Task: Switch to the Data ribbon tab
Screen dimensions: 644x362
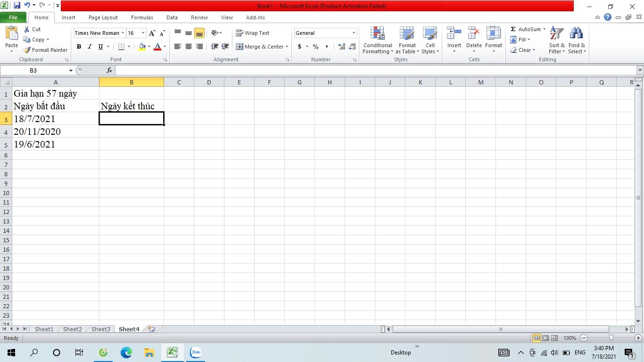Action: pyautogui.click(x=172, y=17)
